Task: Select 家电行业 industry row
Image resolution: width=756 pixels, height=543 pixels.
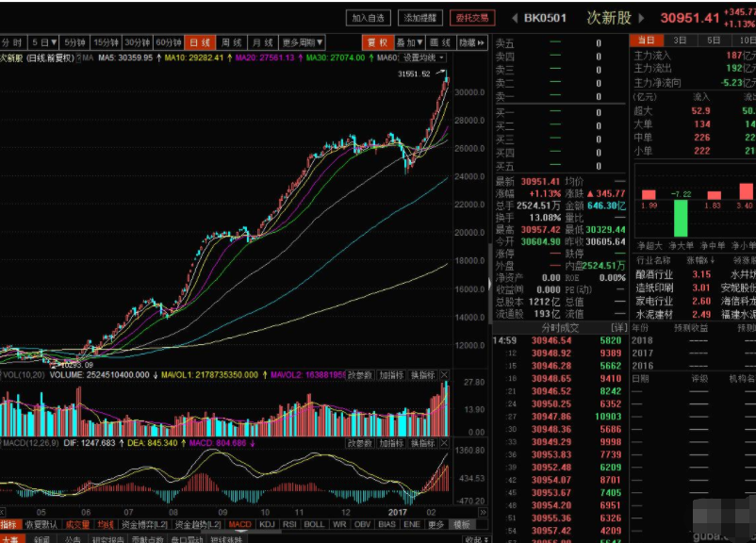Action: pyautogui.click(x=692, y=302)
